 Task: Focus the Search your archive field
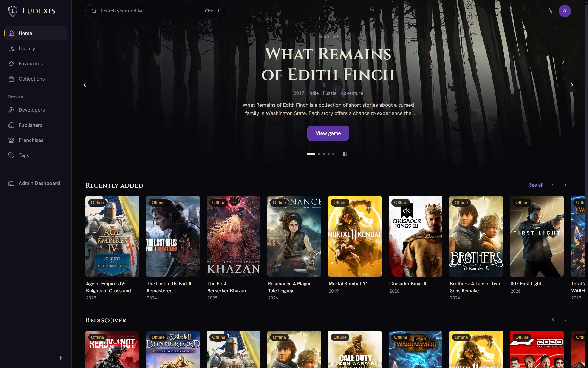coord(157,11)
